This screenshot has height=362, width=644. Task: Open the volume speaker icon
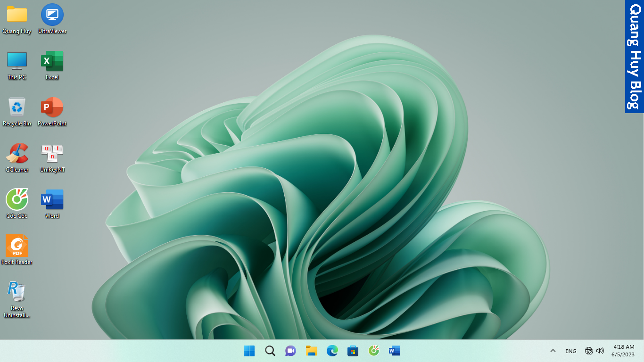pyautogui.click(x=600, y=351)
